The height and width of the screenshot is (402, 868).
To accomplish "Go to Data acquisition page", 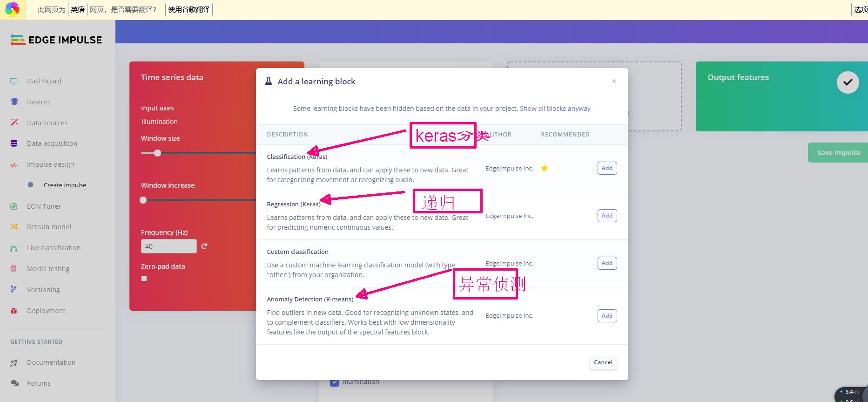I will (x=52, y=143).
